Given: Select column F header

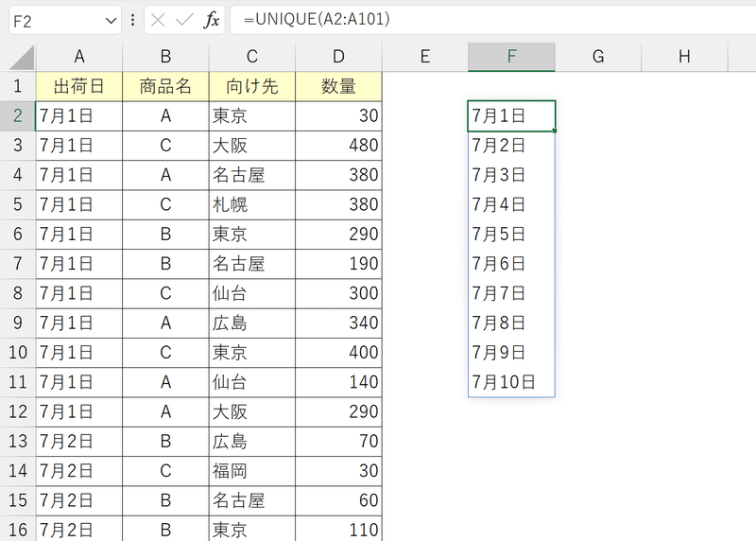Looking at the screenshot, I should 511,57.
